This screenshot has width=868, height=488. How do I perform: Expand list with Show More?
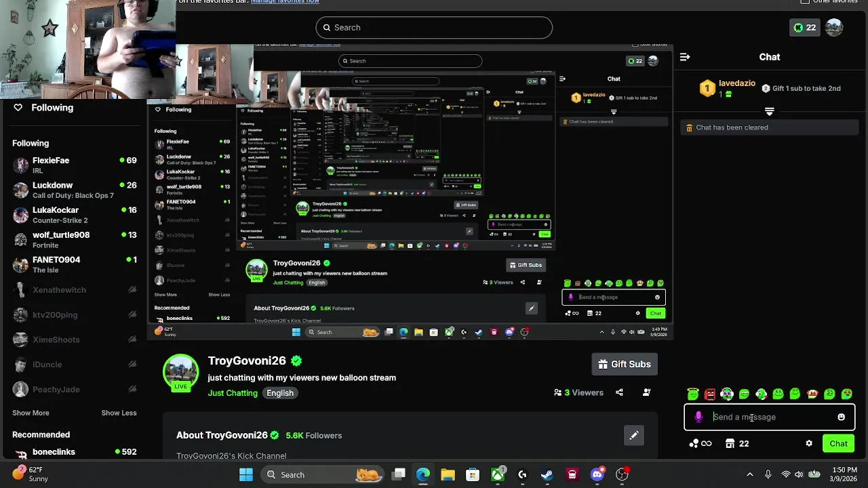[31, 413]
